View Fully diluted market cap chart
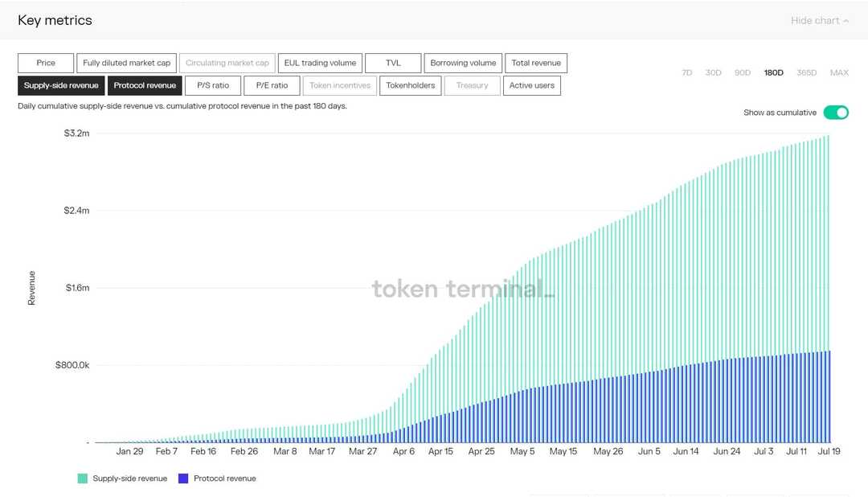This screenshot has height=497, width=868. (x=126, y=63)
